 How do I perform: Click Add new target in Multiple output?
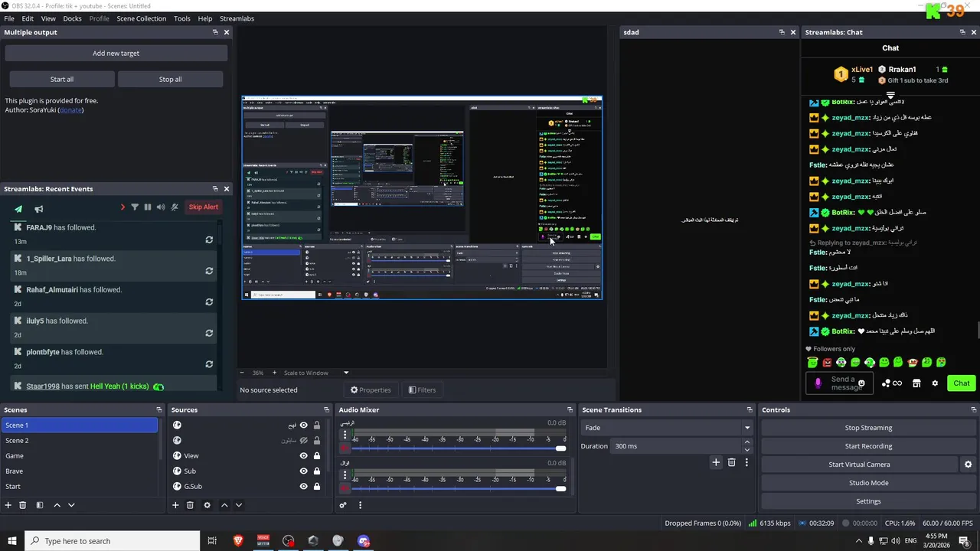[x=116, y=54]
